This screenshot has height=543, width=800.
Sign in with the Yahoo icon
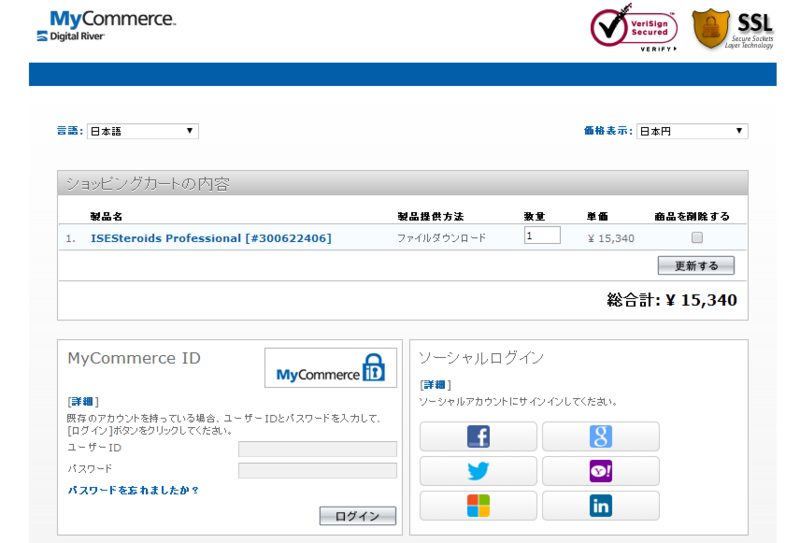pyautogui.click(x=601, y=471)
